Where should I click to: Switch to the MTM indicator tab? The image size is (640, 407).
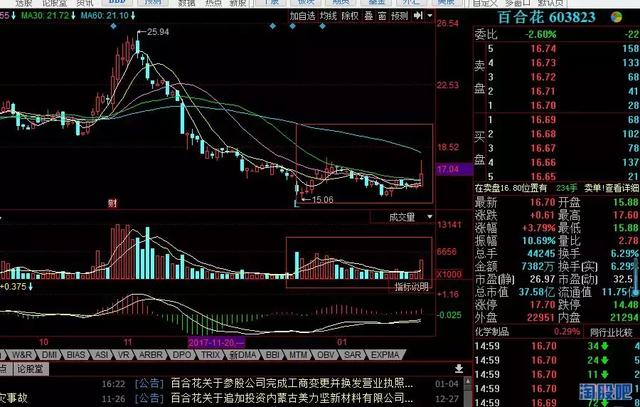[x=298, y=355]
